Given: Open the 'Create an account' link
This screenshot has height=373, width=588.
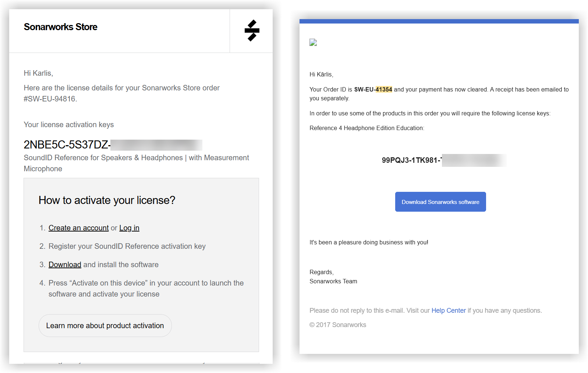Looking at the screenshot, I should pyautogui.click(x=78, y=228).
